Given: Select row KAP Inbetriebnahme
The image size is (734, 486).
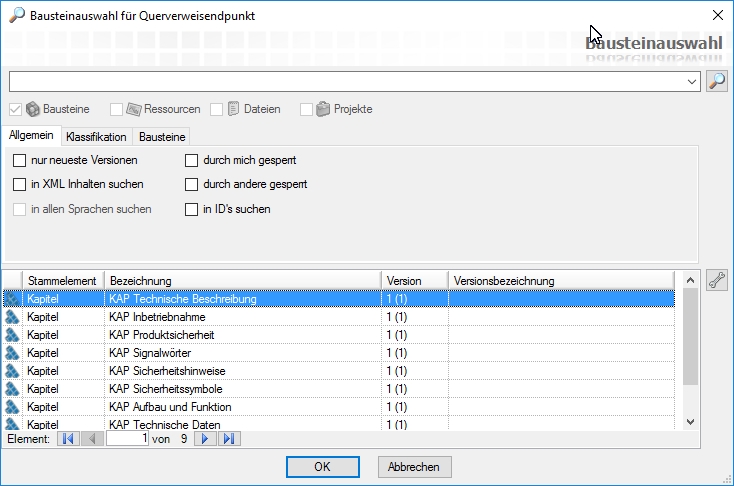Looking at the screenshot, I should click(x=339, y=317).
